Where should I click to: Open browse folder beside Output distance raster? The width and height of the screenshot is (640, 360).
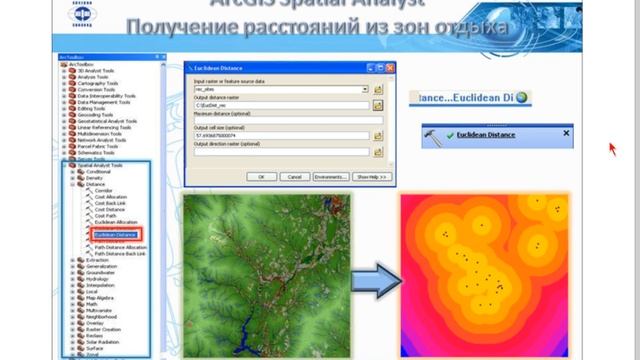(x=378, y=105)
